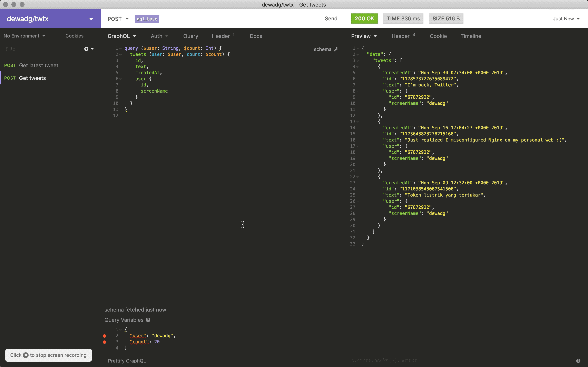Collapse the query block on line 1

click(x=121, y=48)
